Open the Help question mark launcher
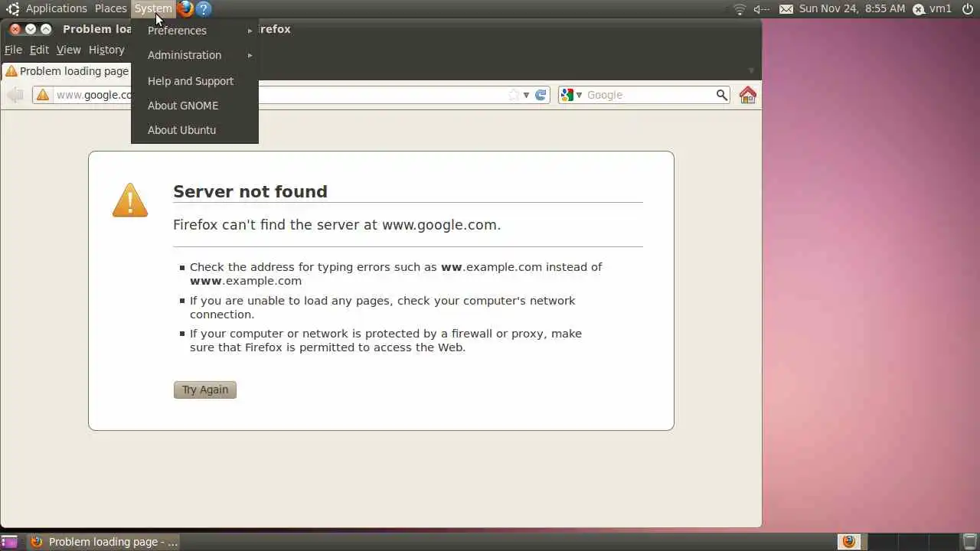Screen dimensions: 980x551 pos(203,9)
